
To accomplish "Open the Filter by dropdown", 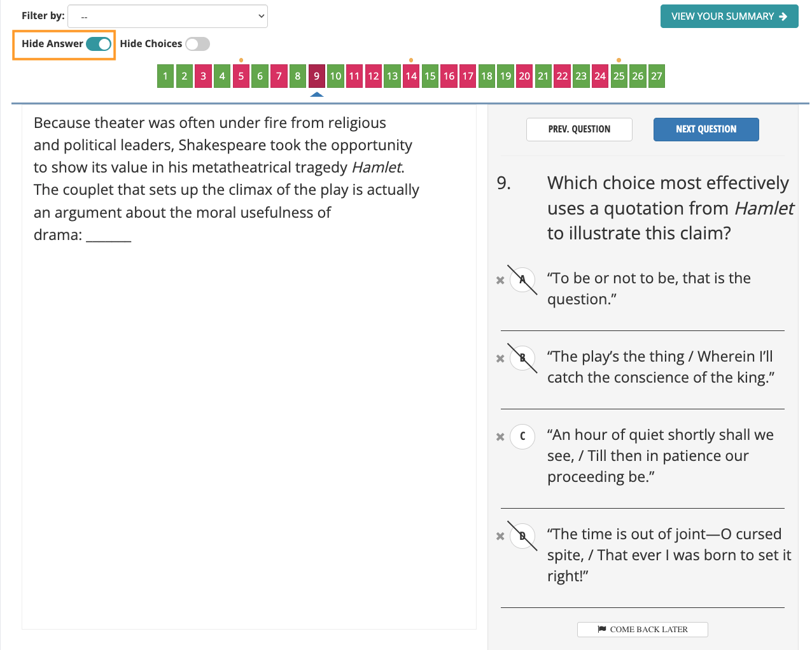I will click(167, 16).
